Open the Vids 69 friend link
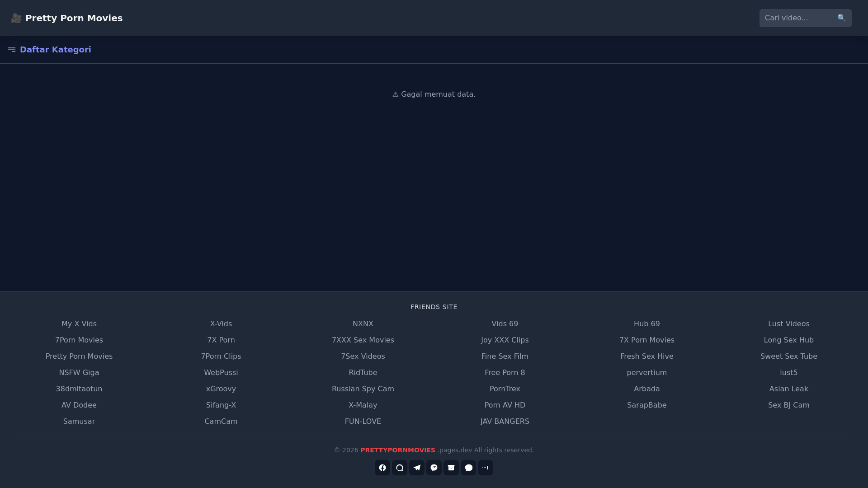Image resolution: width=868 pixels, height=488 pixels. [x=505, y=324]
